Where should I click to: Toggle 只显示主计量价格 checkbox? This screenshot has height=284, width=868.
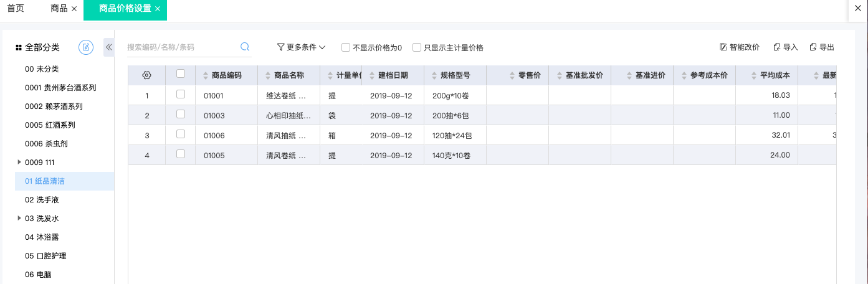click(x=416, y=47)
